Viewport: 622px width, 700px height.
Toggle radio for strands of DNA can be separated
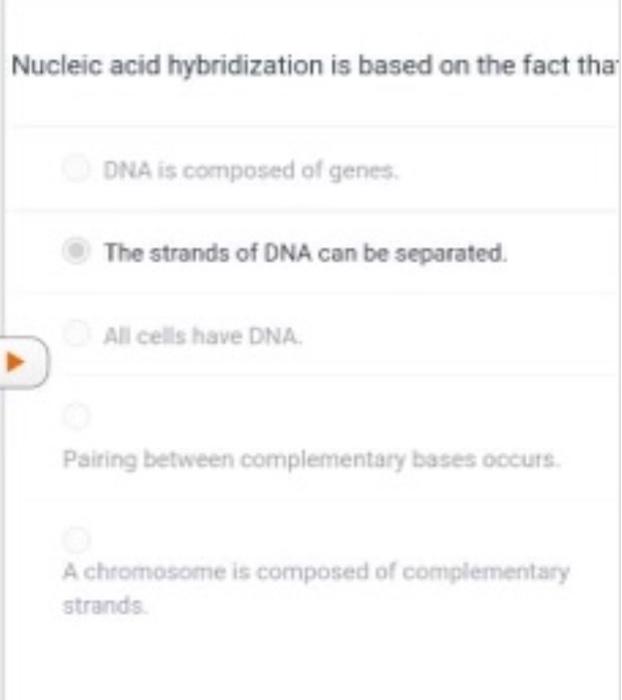click(x=76, y=250)
